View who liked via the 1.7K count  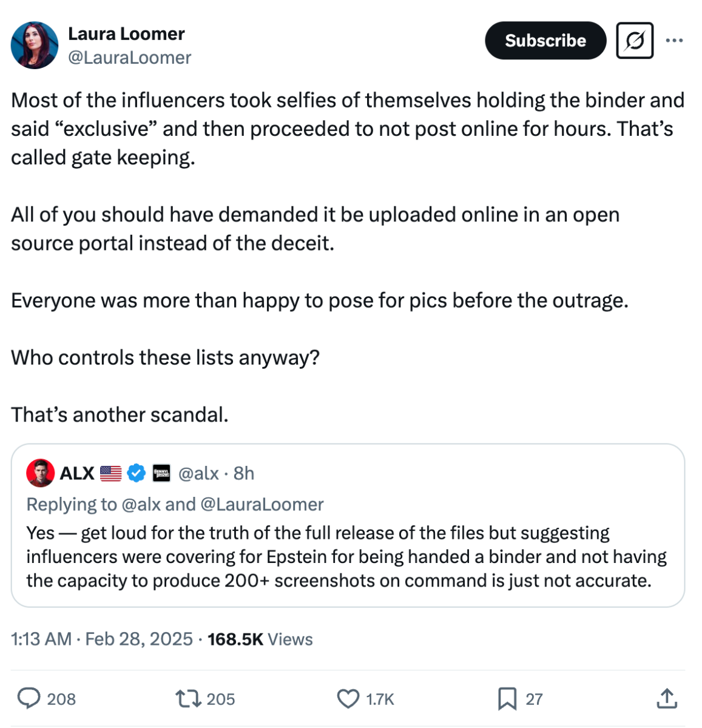point(379,699)
